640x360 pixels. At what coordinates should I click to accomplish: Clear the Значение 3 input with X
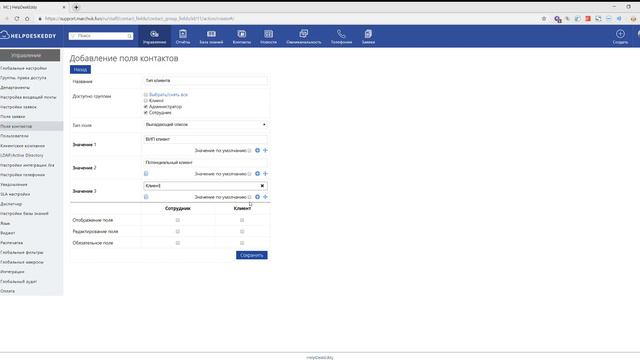[262, 186]
